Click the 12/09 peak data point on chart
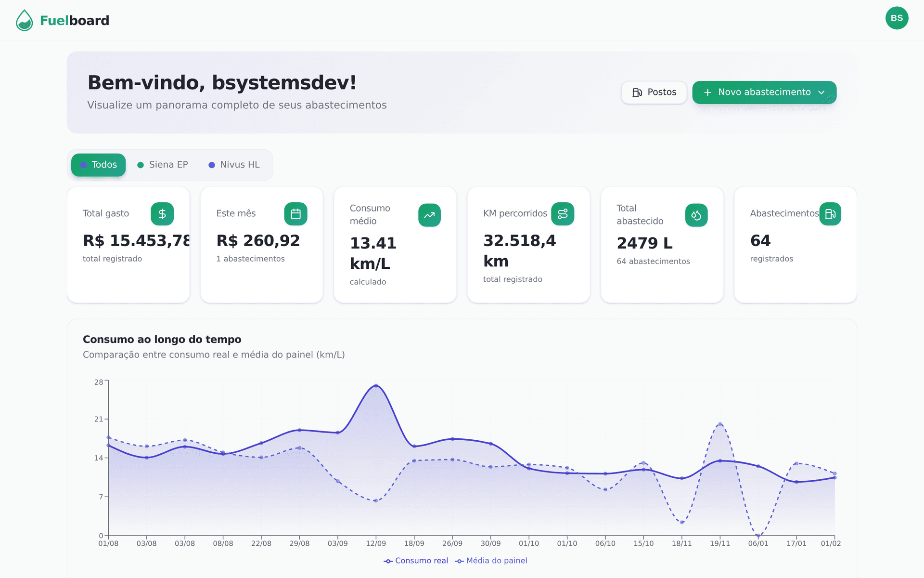This screenshot has height=578, width=924. [x=376, y=385]
